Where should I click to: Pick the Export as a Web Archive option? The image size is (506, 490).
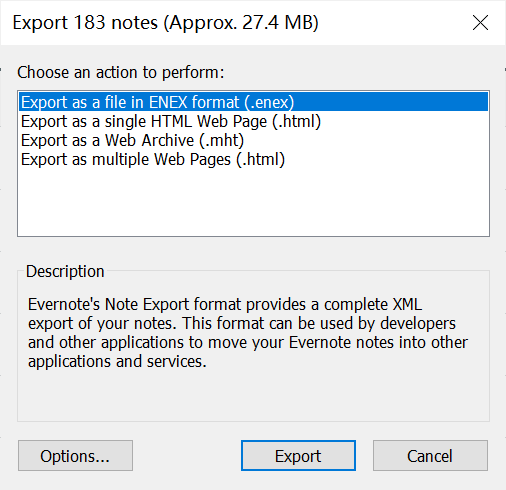(x=132, y=140)
